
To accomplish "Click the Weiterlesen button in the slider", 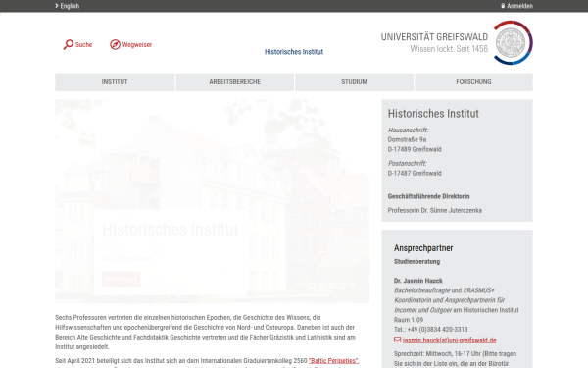I will click(121, 279).
